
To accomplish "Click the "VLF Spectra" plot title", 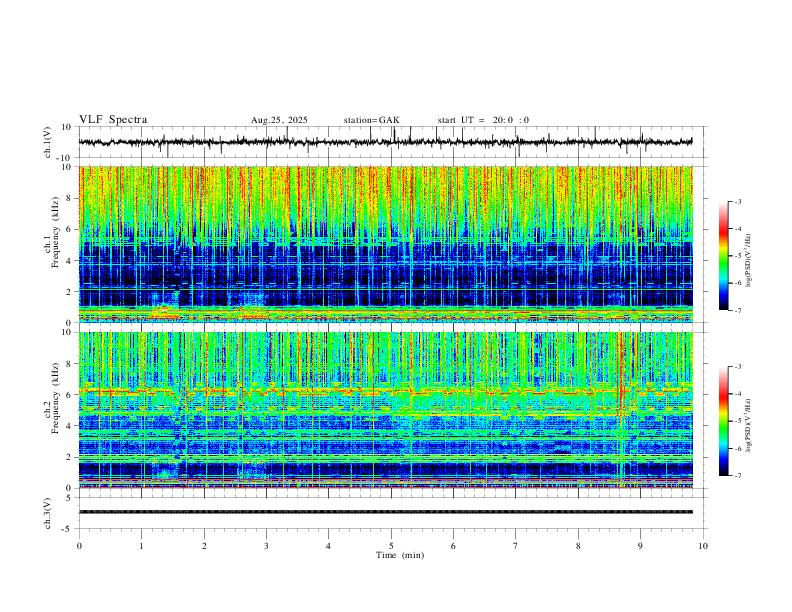I will [x=113, y=120].
